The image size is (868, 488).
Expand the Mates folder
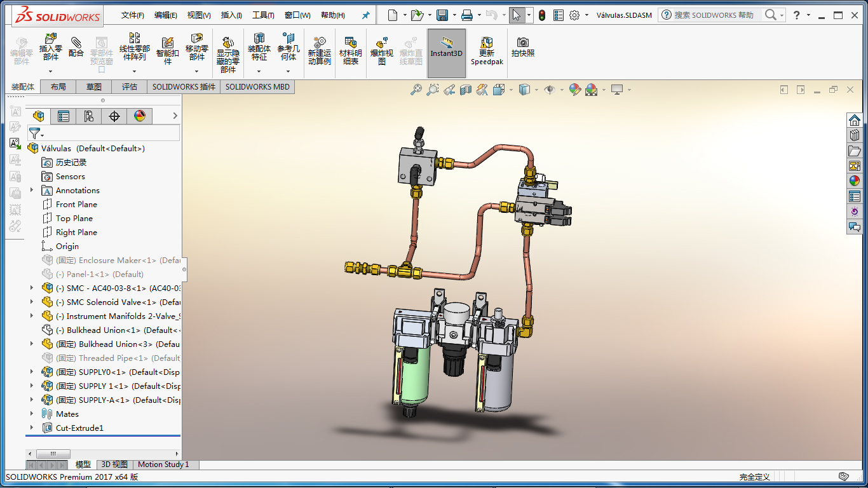(x=32, y=414)
